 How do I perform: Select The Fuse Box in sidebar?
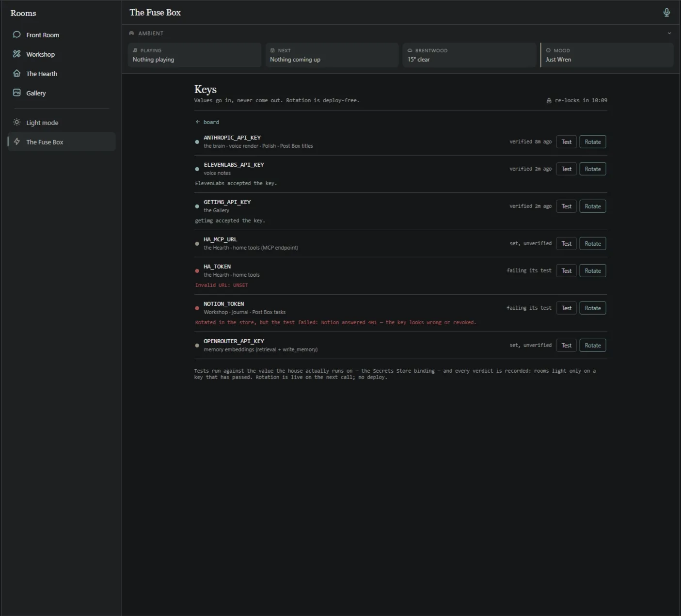tap(62, 142)
